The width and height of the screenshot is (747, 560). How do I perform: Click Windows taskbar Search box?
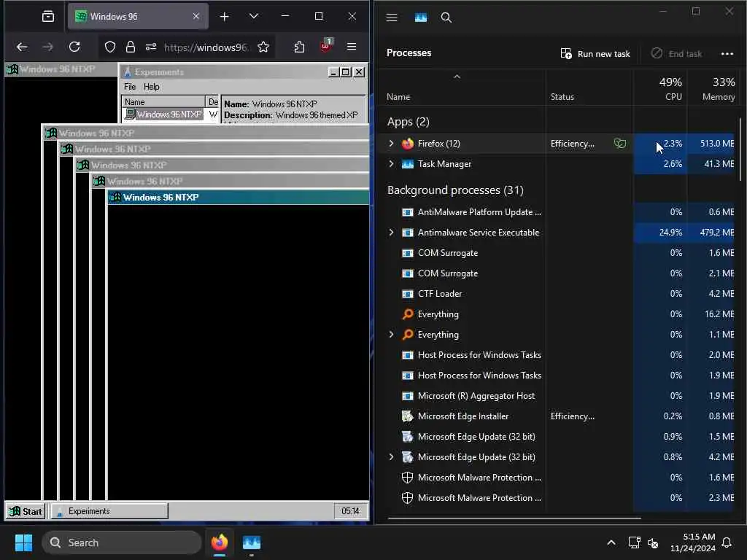pos(122,542)
